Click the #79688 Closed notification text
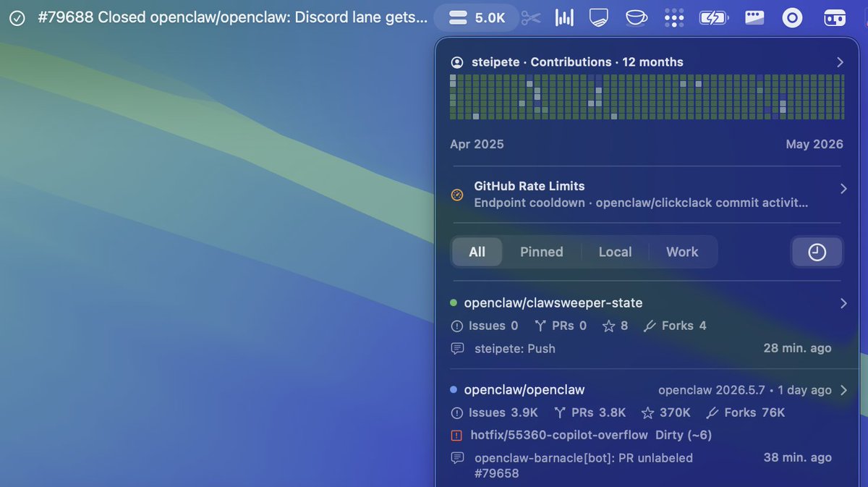Viewport: 868px width, 487px height. [232, 17]
